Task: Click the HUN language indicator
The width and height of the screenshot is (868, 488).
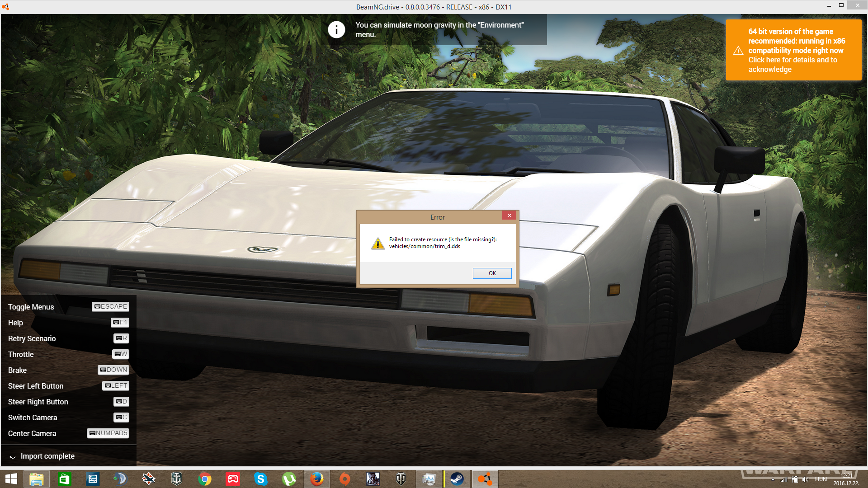Action: 821,479
